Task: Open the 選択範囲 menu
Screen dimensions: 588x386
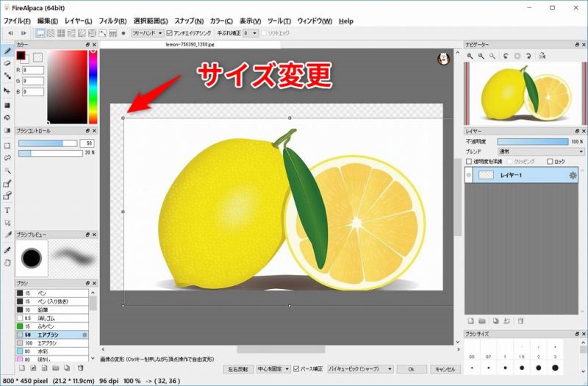Action: [151, 21]
